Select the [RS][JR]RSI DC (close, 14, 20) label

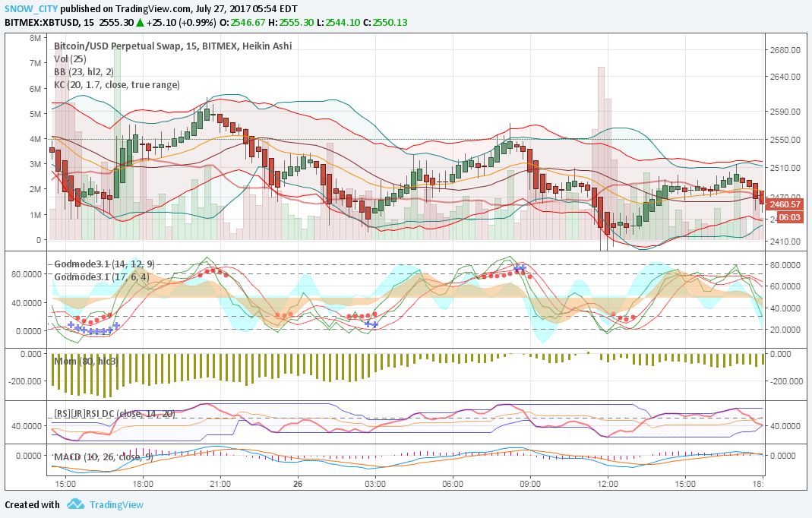tap(115, 414)
